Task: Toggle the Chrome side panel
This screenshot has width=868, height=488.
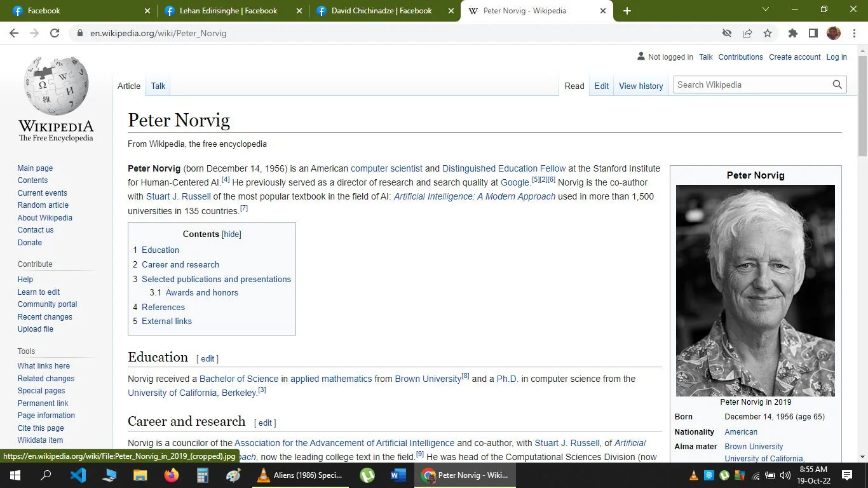Action: [x=813, y=33]
